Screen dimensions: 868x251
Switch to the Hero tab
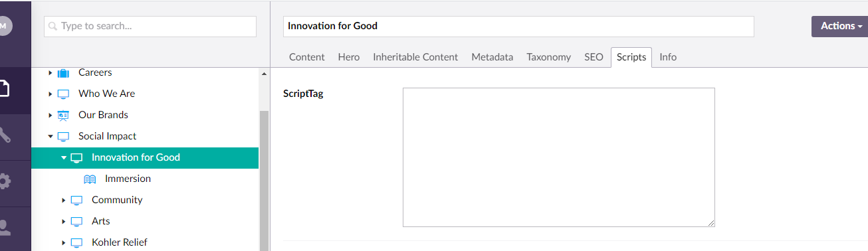[x=349, y=57]
